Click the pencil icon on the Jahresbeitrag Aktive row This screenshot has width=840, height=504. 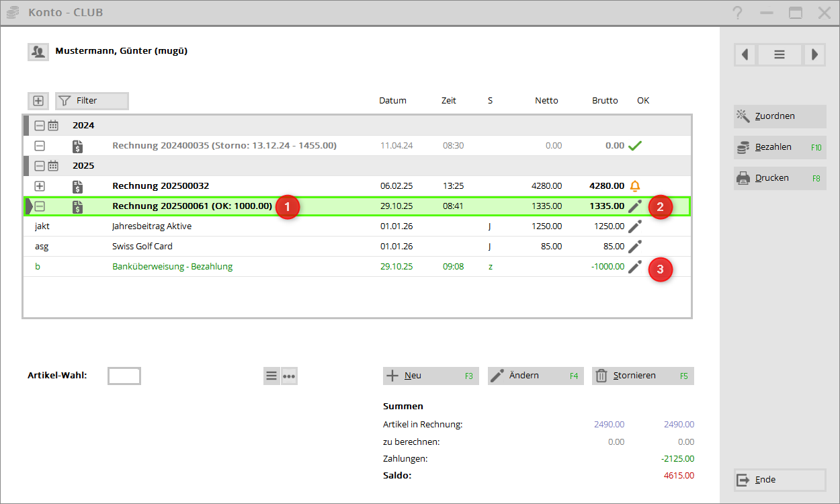point(634,226)
